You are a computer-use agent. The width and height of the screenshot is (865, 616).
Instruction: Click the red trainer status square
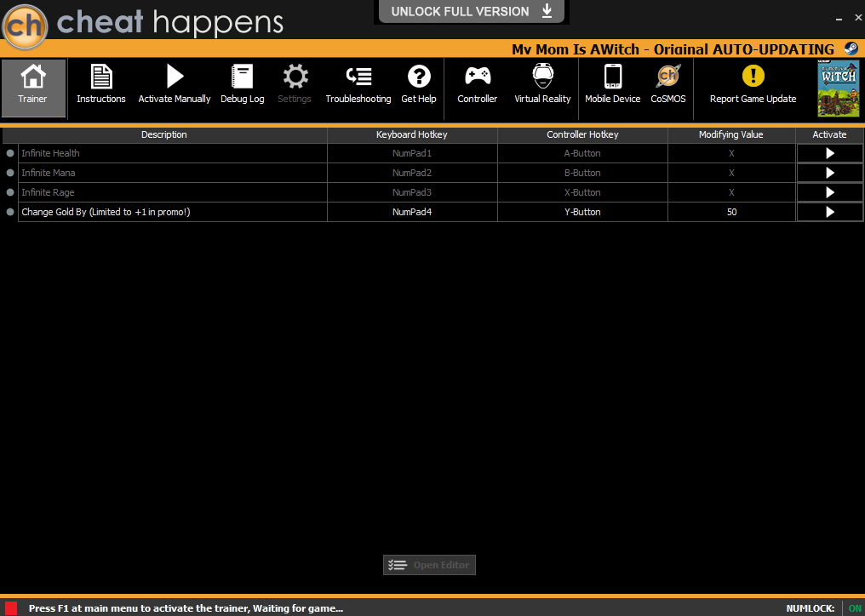(10, 607)
